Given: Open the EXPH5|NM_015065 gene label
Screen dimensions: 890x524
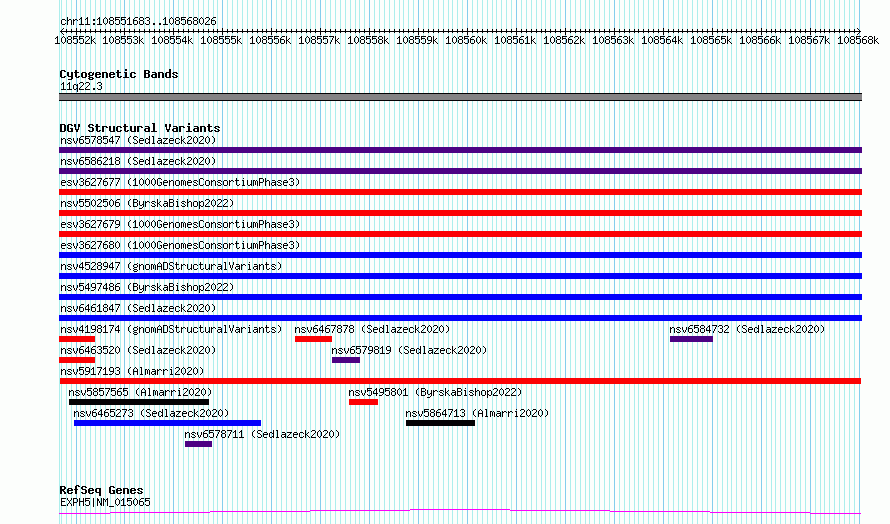Looking at the screenshot, I should 105,502.
